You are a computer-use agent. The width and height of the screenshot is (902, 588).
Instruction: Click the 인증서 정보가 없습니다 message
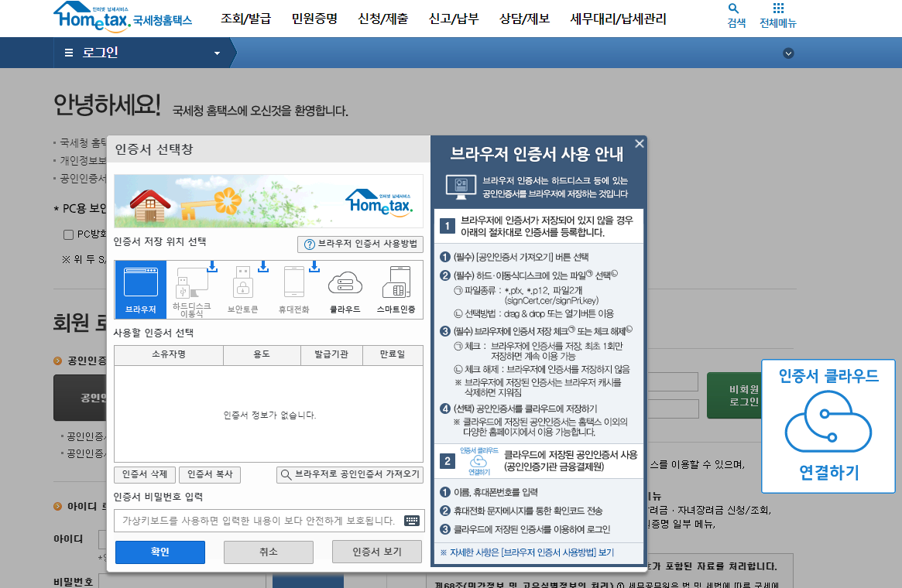tap(269, 415)
